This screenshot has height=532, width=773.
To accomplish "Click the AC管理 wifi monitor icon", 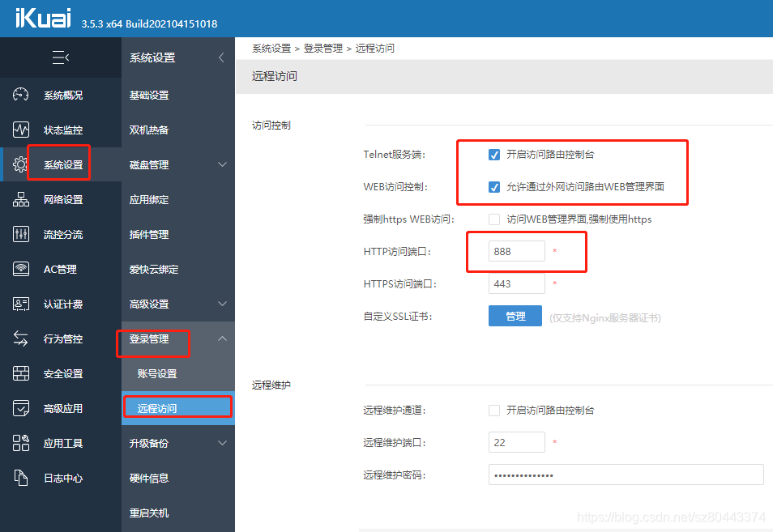I will 21,269.
